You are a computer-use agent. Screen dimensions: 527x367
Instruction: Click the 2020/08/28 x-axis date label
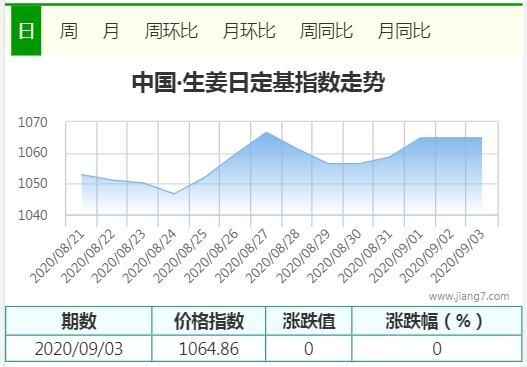[x=273, y=256]
